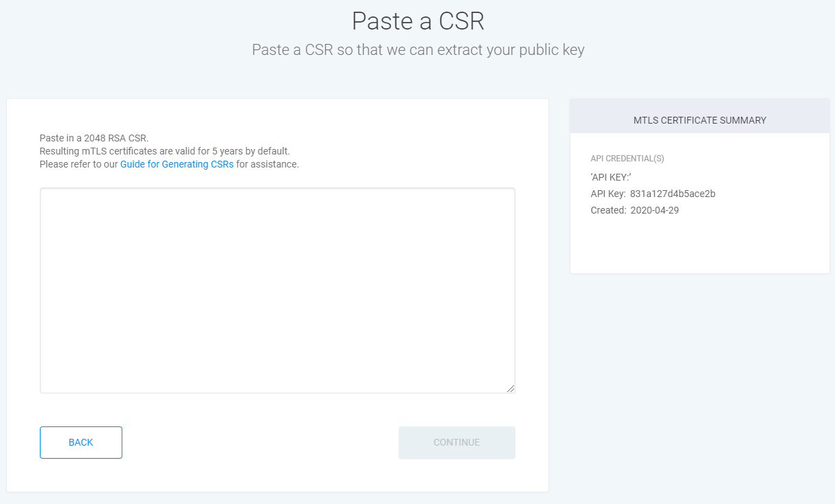835x504 pixels.
Task: Click the "Paste in a 2048 RSA CSR" instruction
Action: [x=93, y=138]
